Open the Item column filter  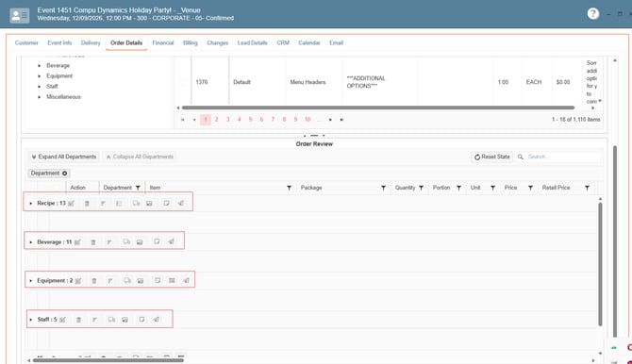click(289, 188)
